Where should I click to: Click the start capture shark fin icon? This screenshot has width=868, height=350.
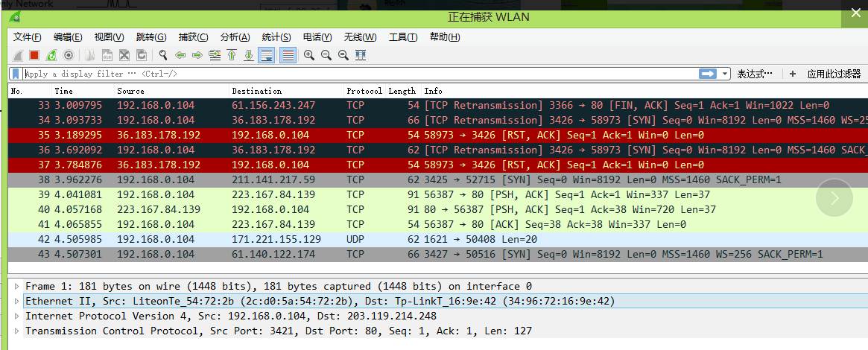[18, 55]
